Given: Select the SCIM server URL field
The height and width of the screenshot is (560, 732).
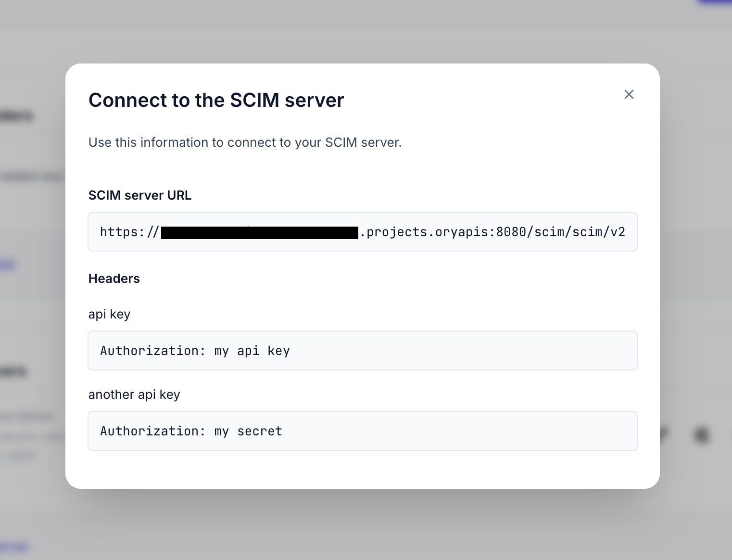Looking at the screenshot, I should tap(363, 232).
